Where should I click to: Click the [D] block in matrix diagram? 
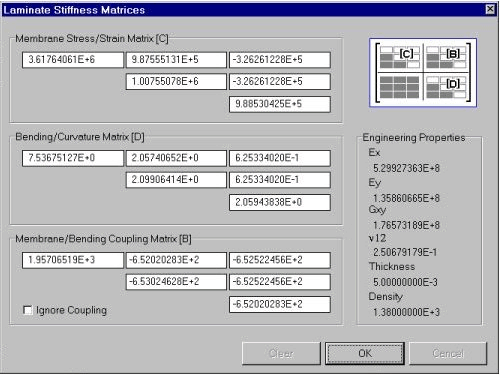(x=446, y=87)
